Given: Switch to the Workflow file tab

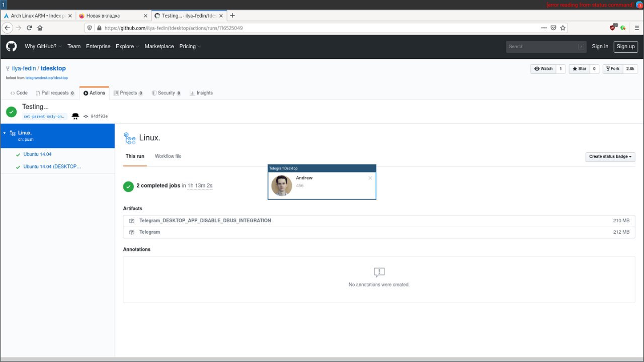Looking at the screenshot, I should [168, 156].
